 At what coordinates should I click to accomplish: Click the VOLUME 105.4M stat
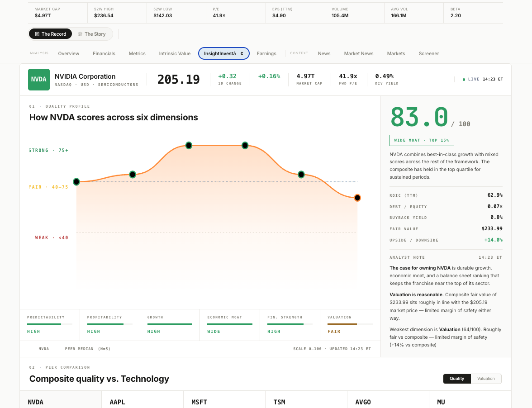point(355,13)
